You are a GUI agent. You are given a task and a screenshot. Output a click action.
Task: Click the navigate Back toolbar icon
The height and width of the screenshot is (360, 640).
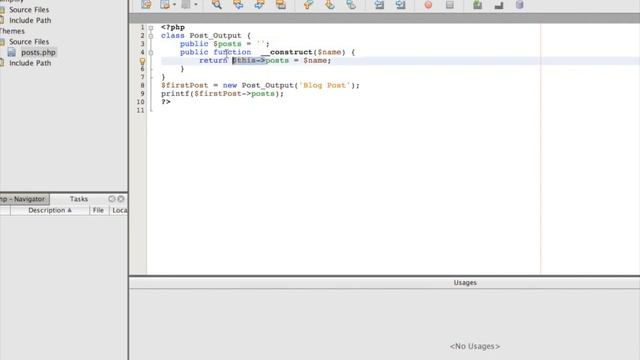pos(165,4)
